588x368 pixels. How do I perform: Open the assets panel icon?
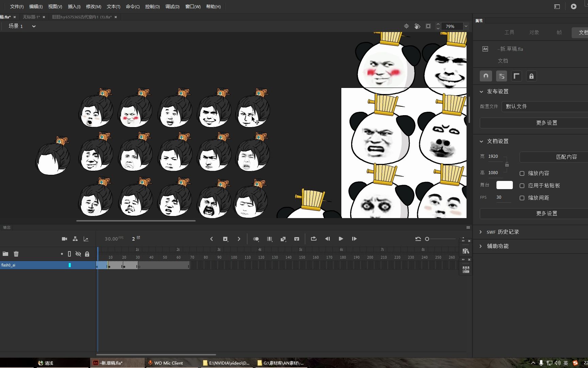(x=466, y=270)
